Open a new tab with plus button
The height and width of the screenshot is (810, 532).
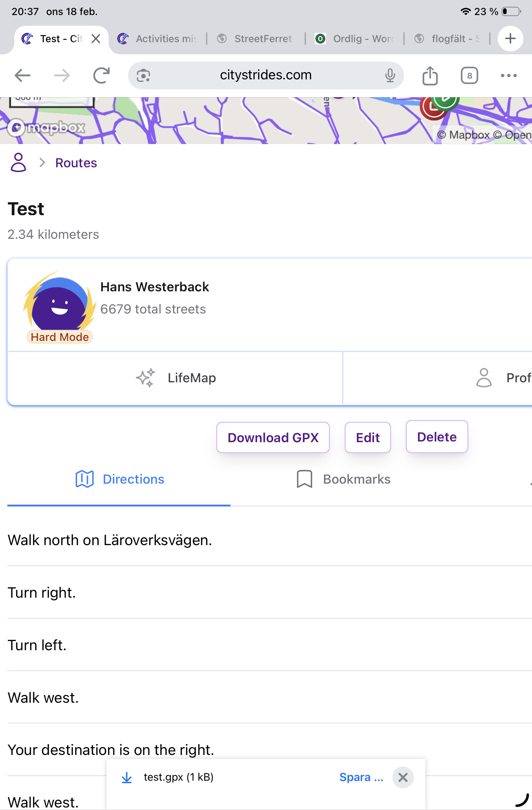(x=510, y=39)
